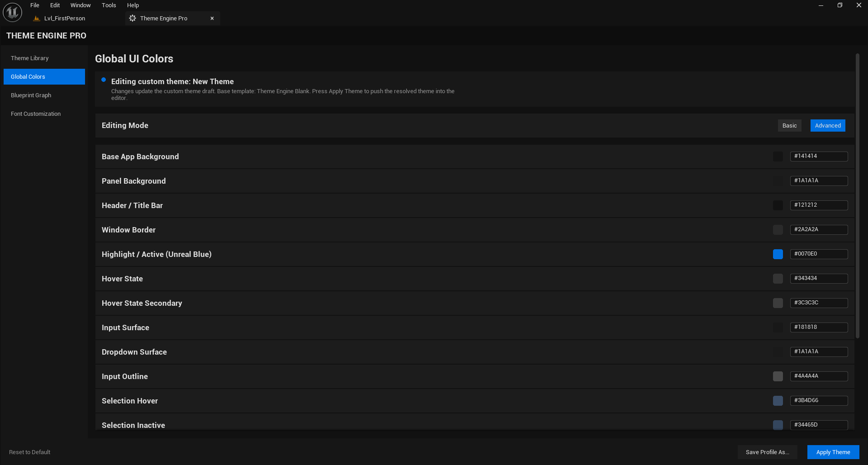Open the Tools menu
Screen dimensions: 868x465
tap(109, 5)
